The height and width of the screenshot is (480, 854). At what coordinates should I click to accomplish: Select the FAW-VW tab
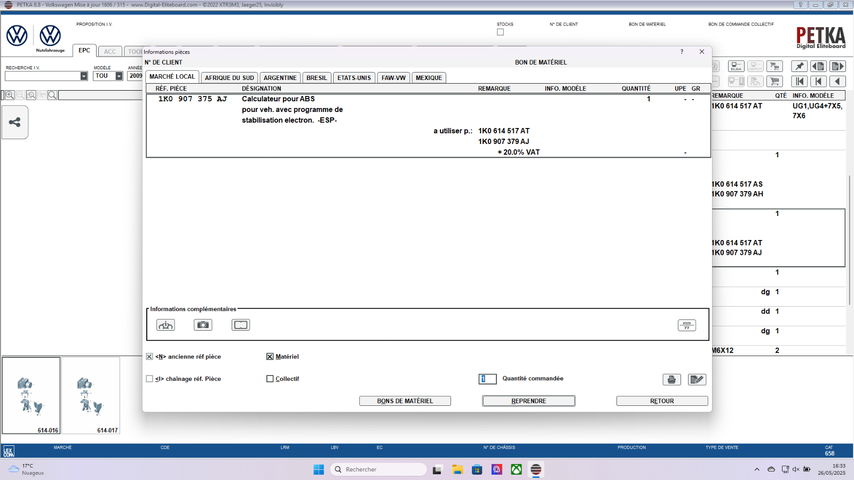pos(393,77)
